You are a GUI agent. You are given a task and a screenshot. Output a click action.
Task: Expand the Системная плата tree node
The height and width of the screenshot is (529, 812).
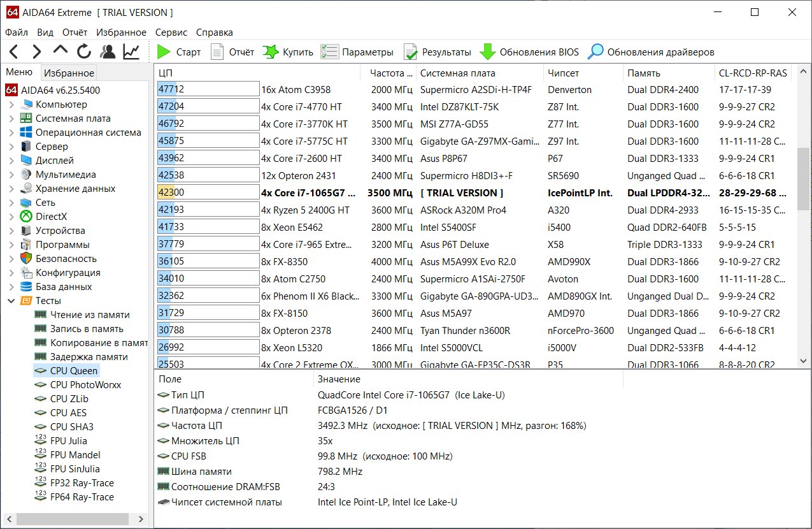tap(11, 119)
